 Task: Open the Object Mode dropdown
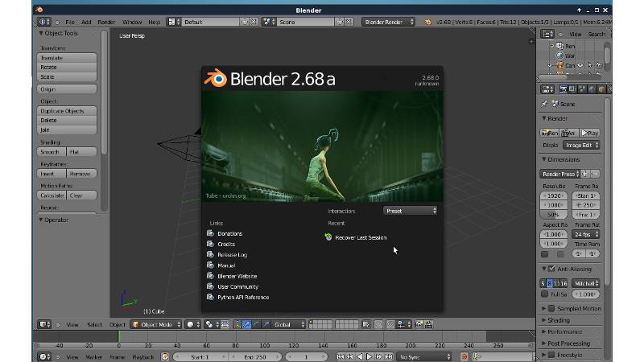[156, 324]
